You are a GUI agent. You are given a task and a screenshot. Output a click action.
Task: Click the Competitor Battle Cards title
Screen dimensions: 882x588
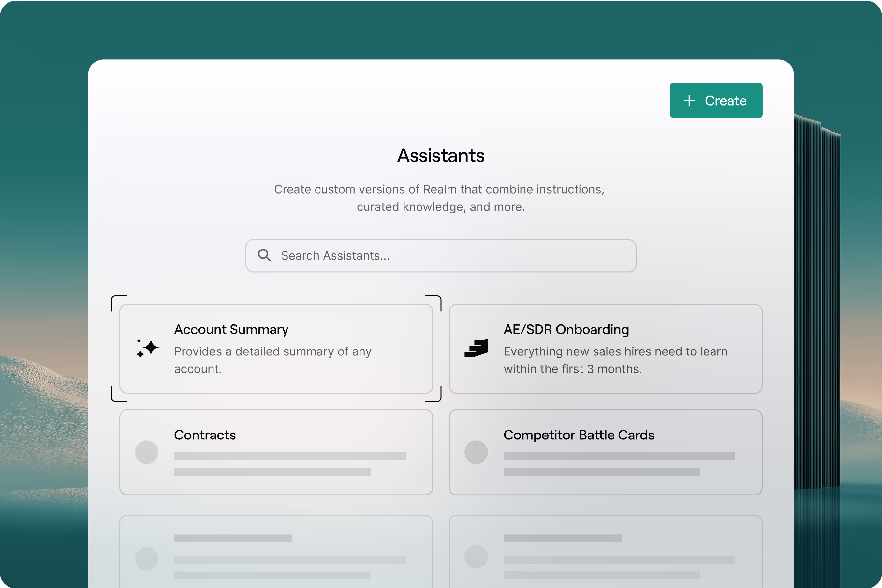[x=579, y=435]
